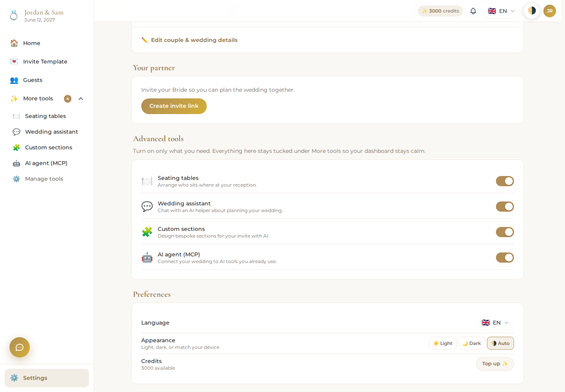
Task: Collapse the More tools chevron
Action: click(x=81, y=99)
